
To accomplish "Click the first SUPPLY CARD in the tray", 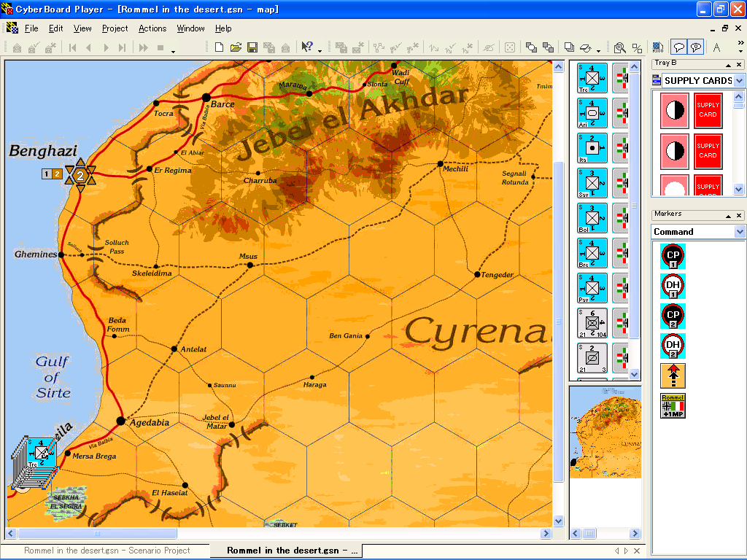I will pyautogui.click(x=708, y=111).
